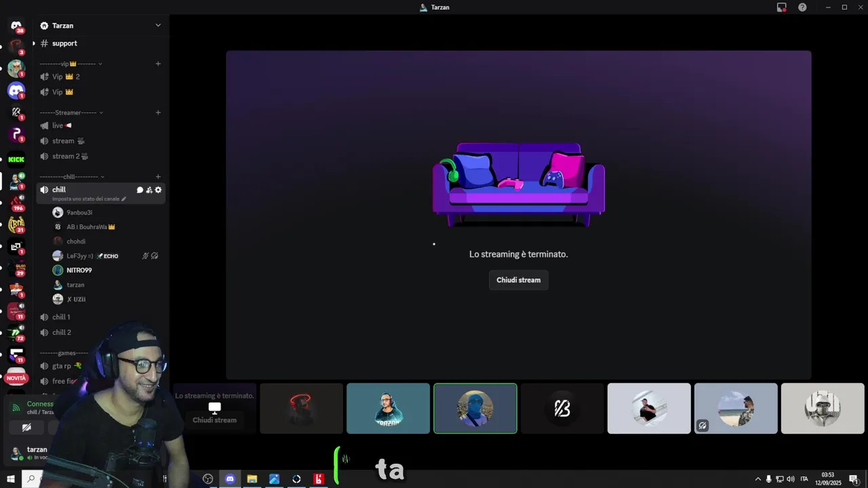
Task: Collapse the vip category
Action: pyautogui.click(x=71, y=64)
